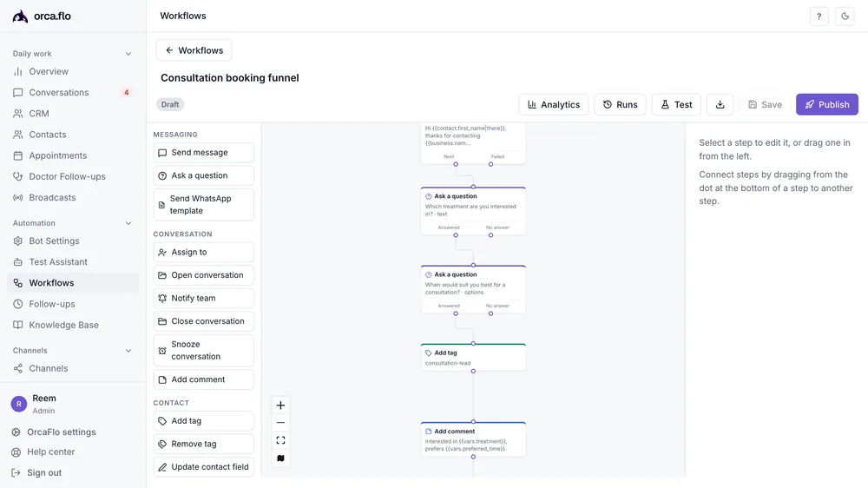Select the Add comment canvas node
The width and height of the screenshot is (868, 488).
coord(473,439)
